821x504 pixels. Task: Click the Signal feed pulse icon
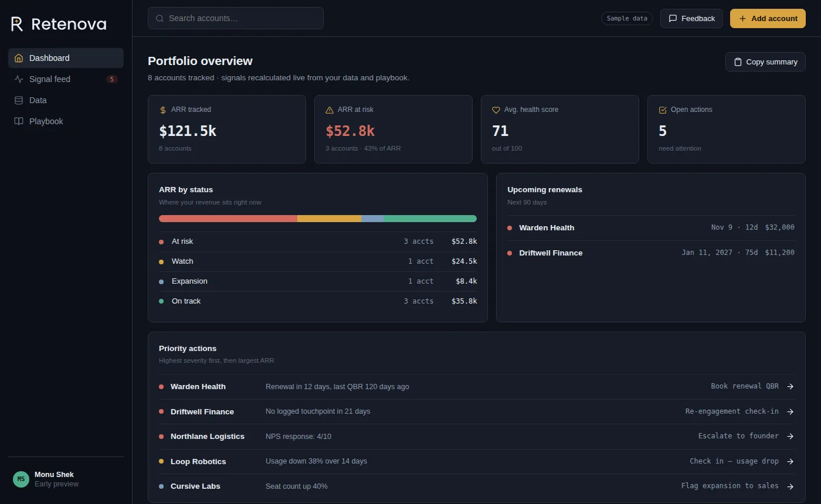click(19, 79)
